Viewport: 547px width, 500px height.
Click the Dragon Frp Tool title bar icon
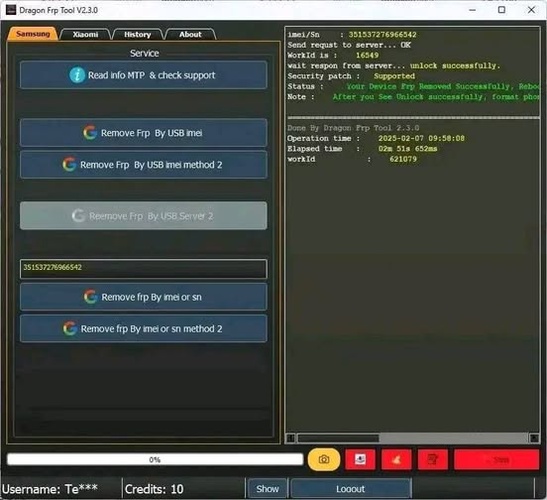(x=11, y=10)
